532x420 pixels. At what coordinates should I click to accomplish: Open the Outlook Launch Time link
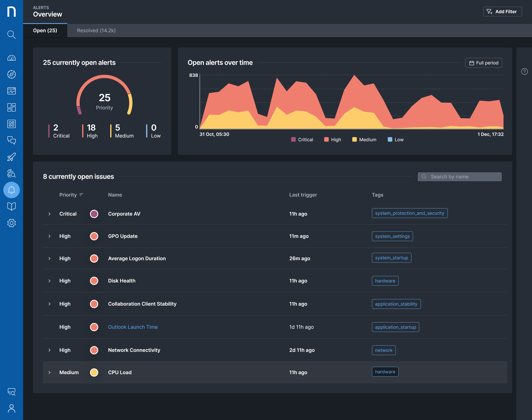(x=133, y=327)
